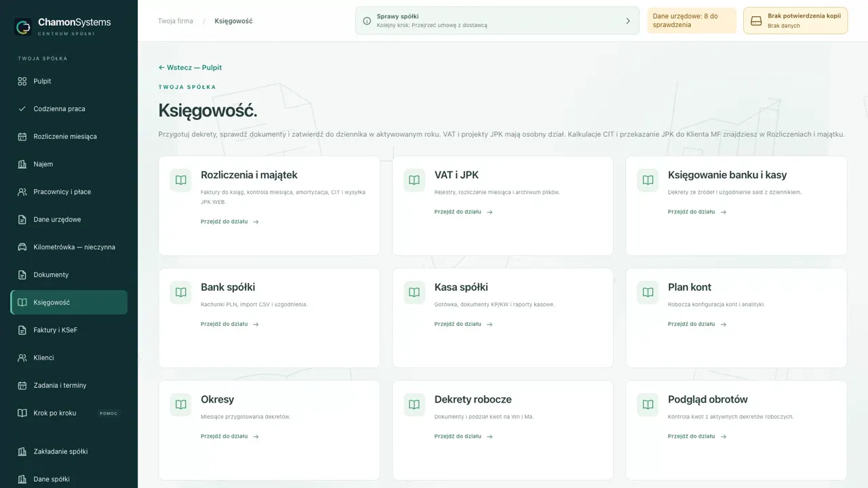Click the Kasa spółki card title
Image resolution: width=868 pixels, height=488 pixels.
(x=461, y=287)
